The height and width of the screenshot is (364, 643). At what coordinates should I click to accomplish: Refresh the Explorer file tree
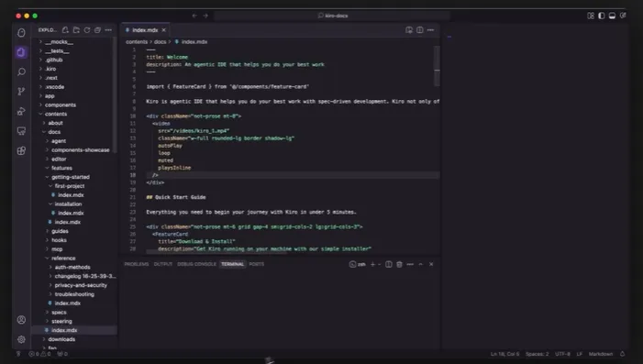click(x=87, y=30)
